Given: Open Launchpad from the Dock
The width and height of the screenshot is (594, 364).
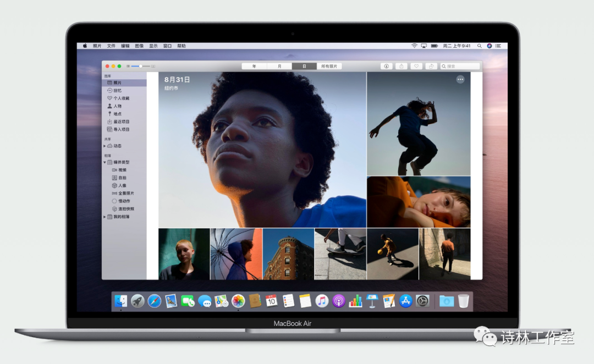Looking at the screenshot, I should (137, 301).
